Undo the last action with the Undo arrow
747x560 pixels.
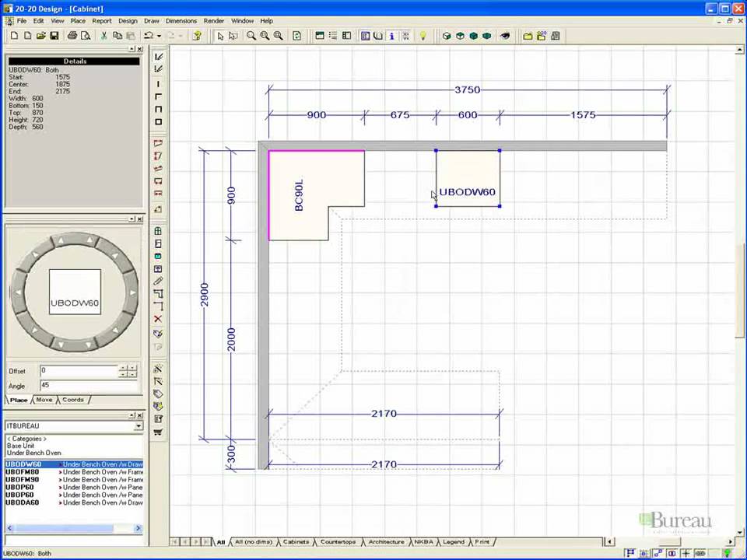(149, 36)
